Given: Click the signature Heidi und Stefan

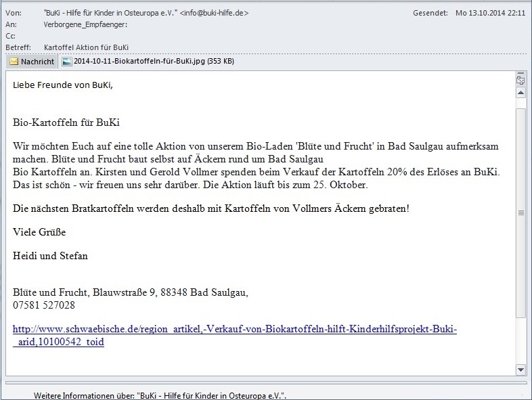Looking at the screenshot, I should tap(50, 256).
